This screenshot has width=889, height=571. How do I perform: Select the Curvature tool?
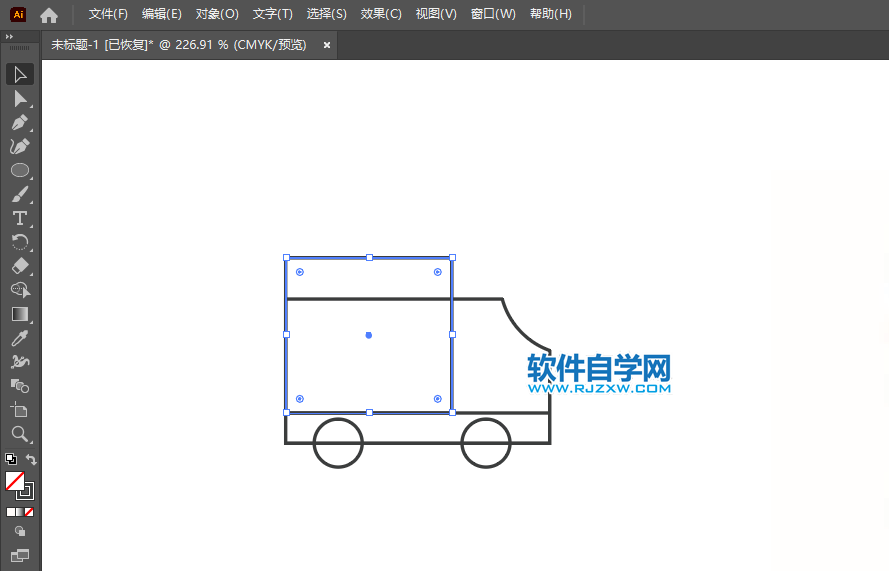click(20, 146)
